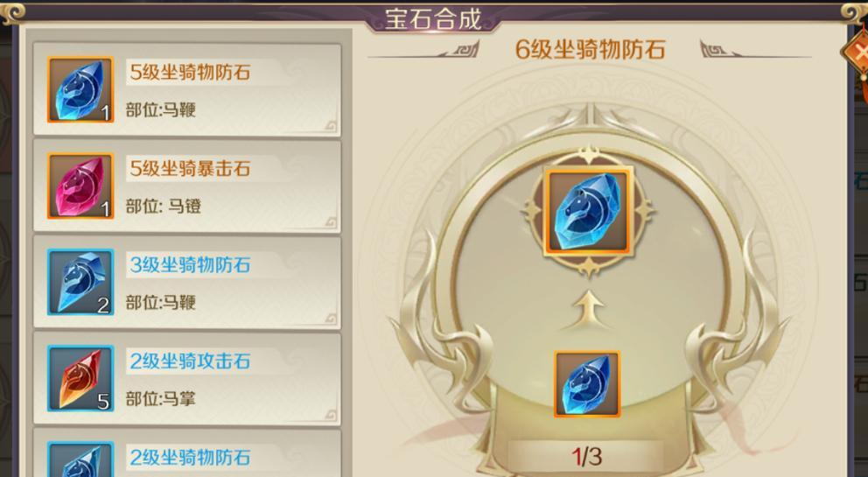Click the material gem slot above 1/3
Screen dimensions: 868x477
pos(587,384)
